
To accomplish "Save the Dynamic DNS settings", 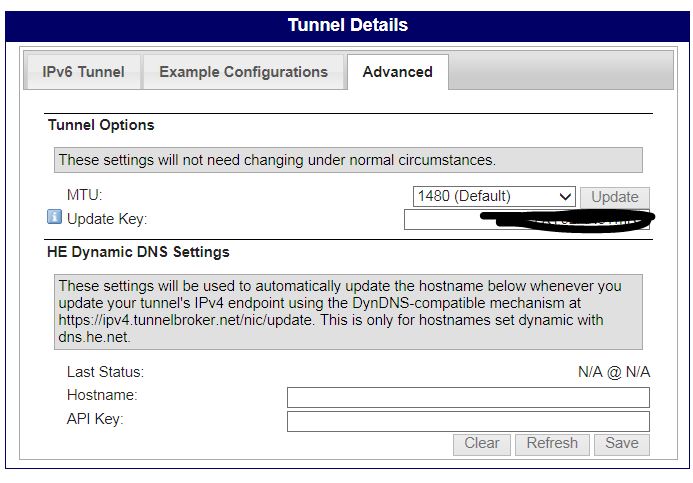I will click(x=621, y=443).
